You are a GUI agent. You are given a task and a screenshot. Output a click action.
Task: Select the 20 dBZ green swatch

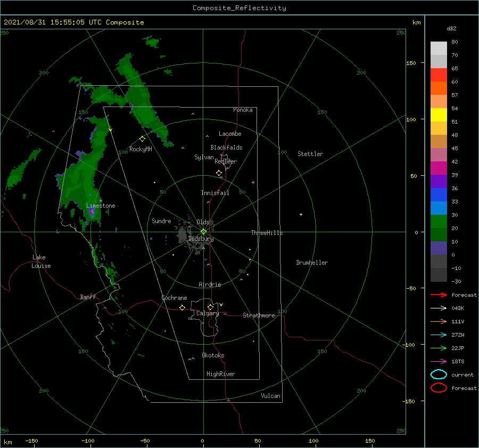(x=439, y=234)
